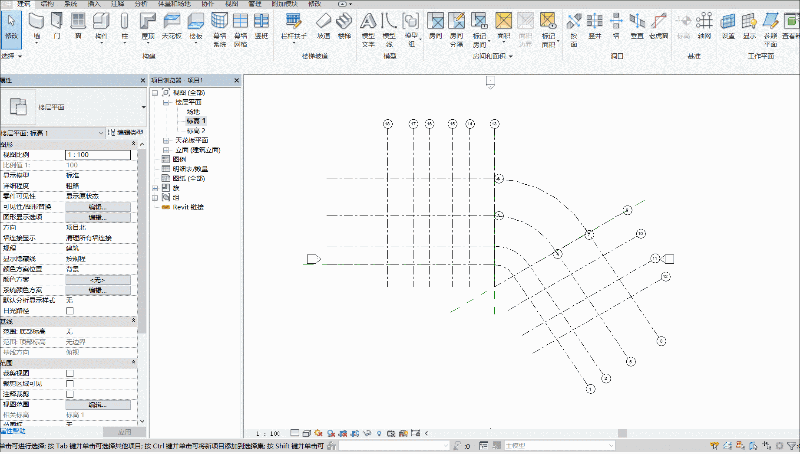Activate the Stairs (楼梯) tool
The height and width of the screenshot is (454, 800).
344,27
